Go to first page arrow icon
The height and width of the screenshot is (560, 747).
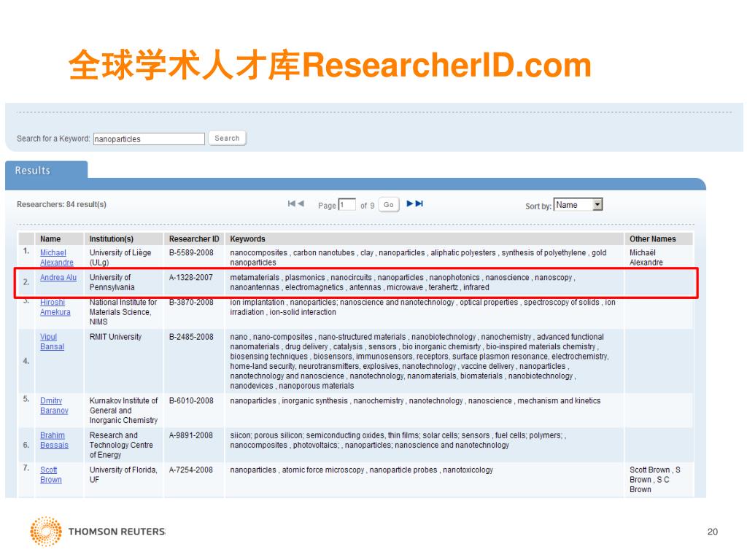tap(291, 204)
